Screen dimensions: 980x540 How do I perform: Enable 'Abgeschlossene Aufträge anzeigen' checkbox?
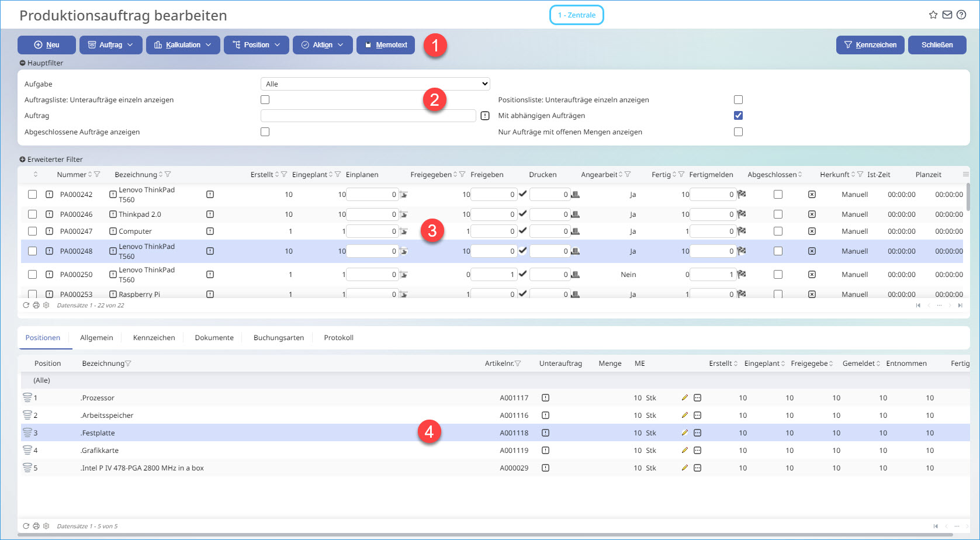pyautogui.click(x=265, y=132)
